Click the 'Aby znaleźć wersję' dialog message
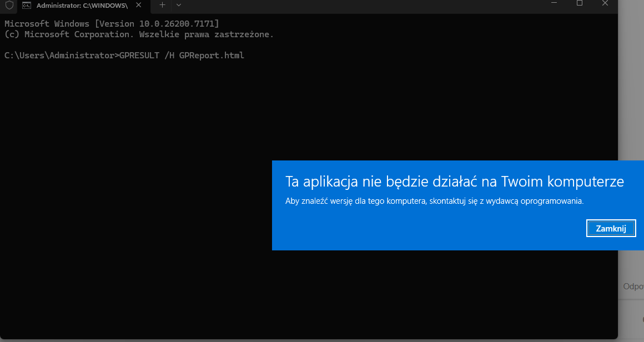This screenshot has width=644, height=342. (434, 201)
